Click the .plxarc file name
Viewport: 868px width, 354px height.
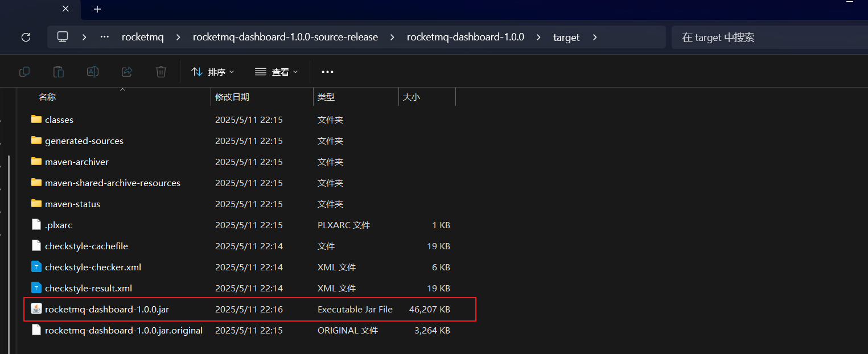click(59, 225)
